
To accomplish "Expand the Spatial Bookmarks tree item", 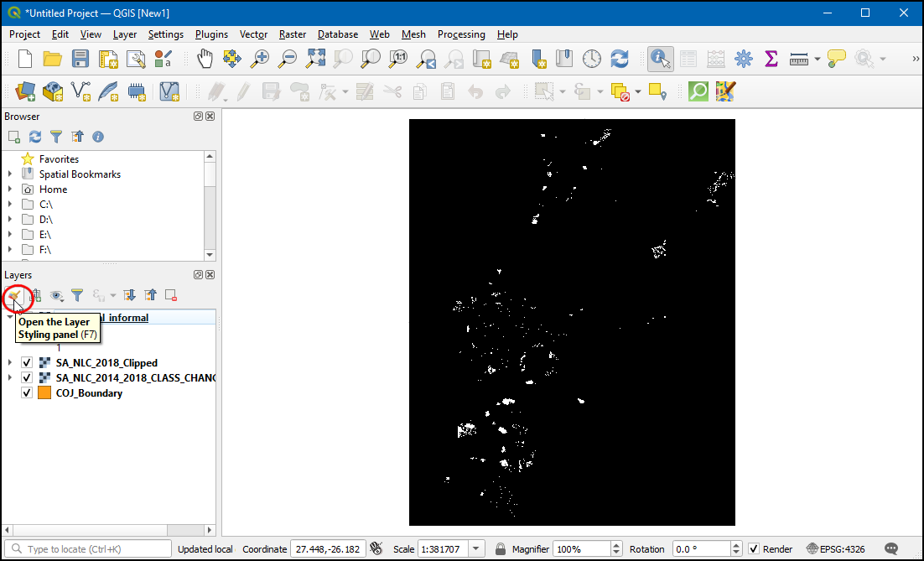I will pyautogui.click(x=10, y=174).
